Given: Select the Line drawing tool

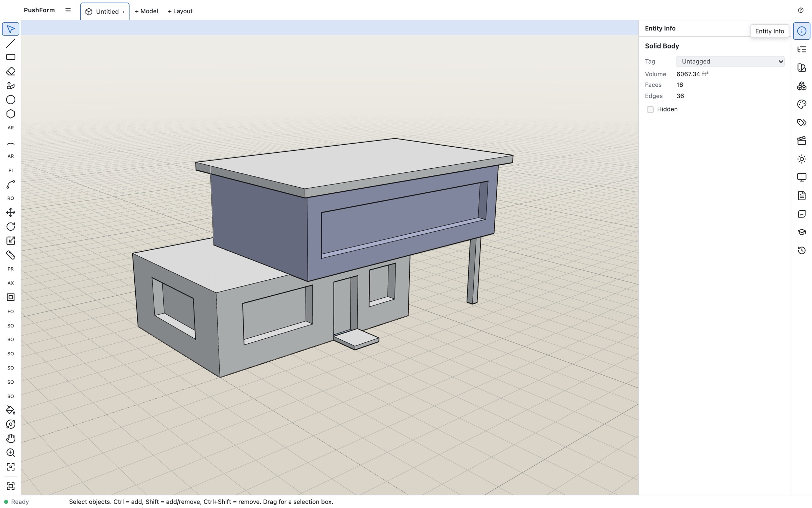Looking at the screenshot, I should (x=10, y=43).
